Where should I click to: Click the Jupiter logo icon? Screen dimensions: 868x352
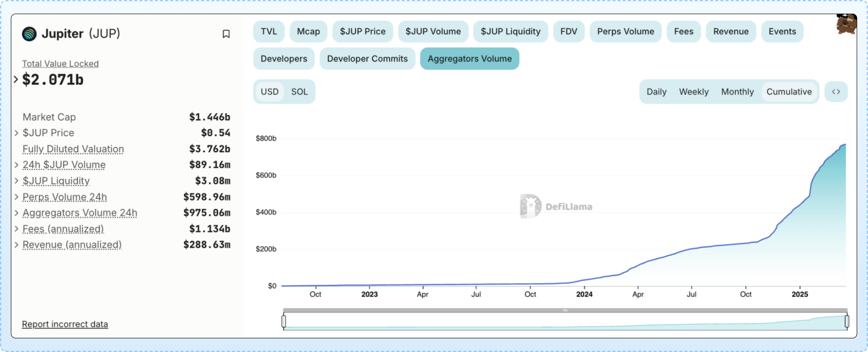tap(29, 34)
